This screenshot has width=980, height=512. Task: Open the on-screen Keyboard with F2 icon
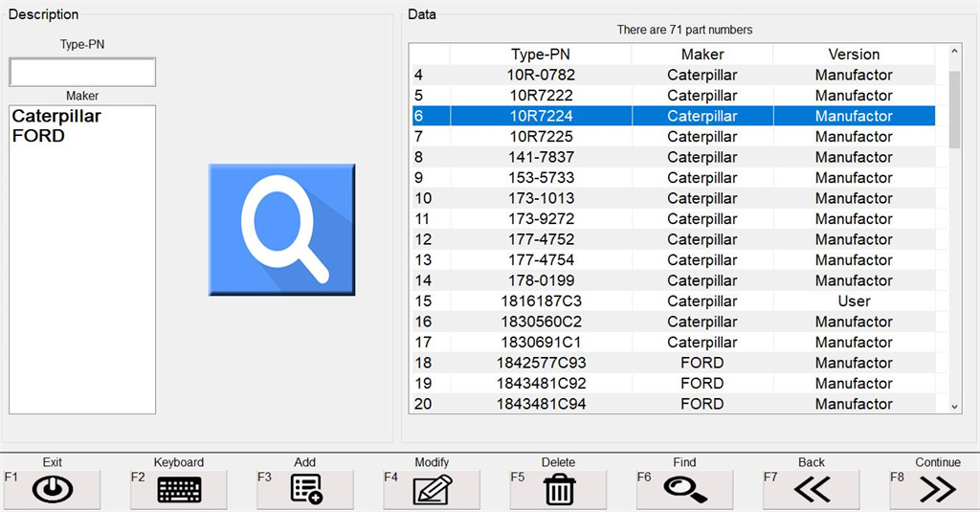click(x=179, y=490)
